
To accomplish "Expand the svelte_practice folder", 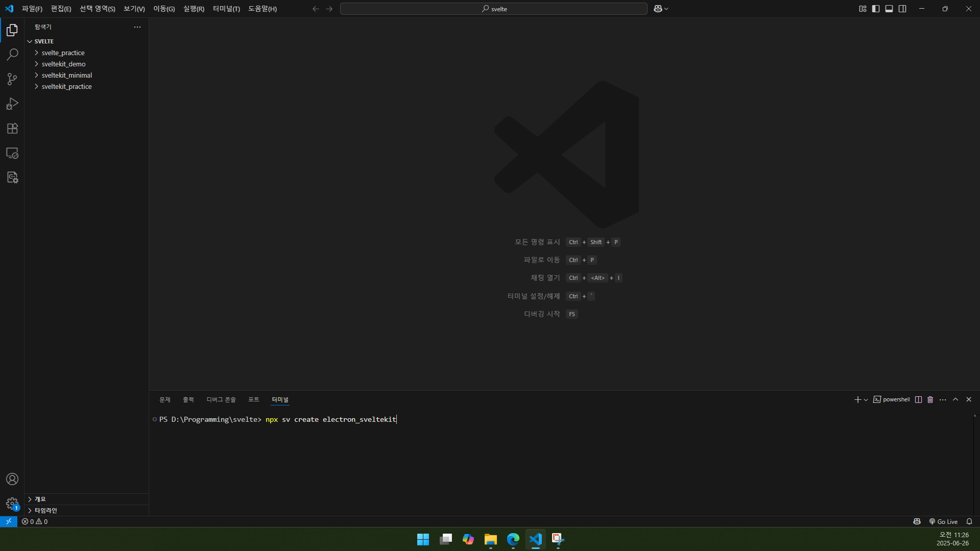I will click(x=87, y=53).
